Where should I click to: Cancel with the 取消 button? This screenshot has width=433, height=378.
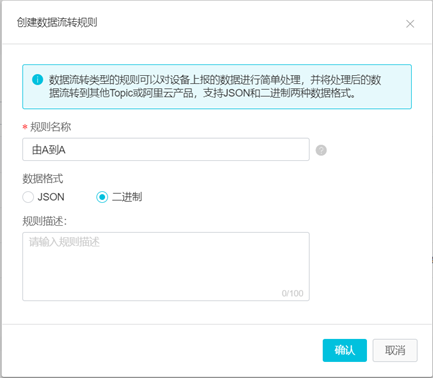point(395,350)
